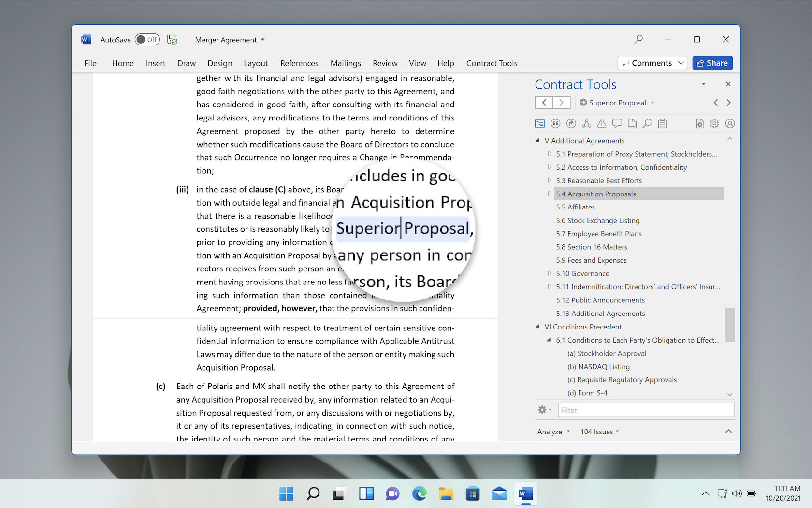Open taskbar volume control
Viewport: 812px width, 508px height.
pos(737,493)
